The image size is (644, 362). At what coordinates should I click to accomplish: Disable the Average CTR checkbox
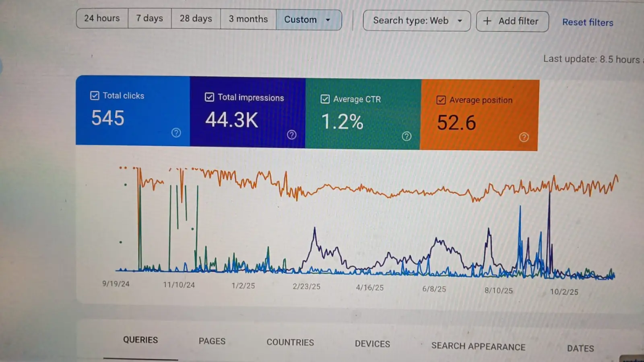point(325,99)
